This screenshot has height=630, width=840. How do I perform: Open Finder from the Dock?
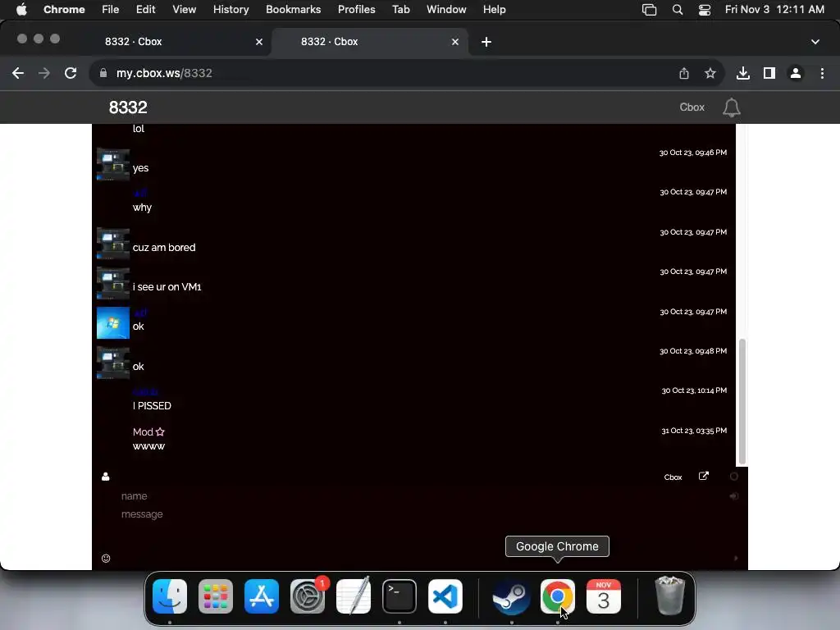click(x=170, y=596)
